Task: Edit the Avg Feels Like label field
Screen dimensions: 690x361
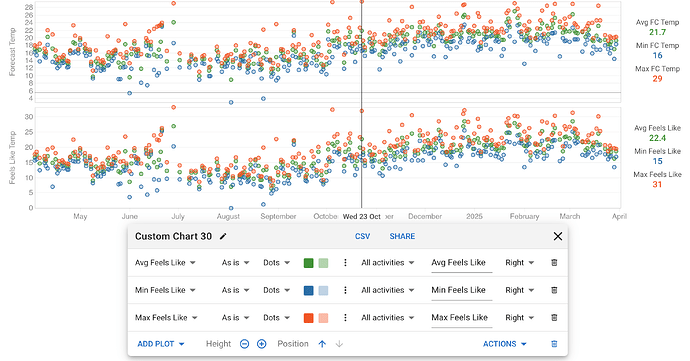Action: pyautogui.click(x=462, y=263)
